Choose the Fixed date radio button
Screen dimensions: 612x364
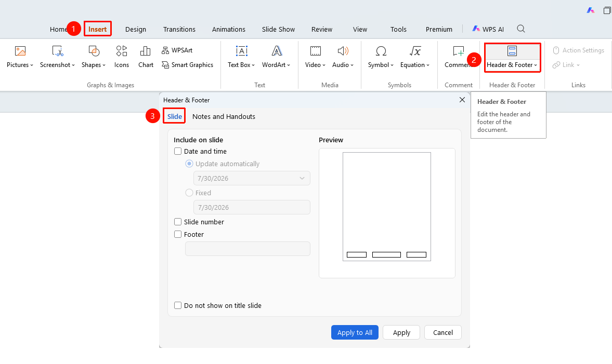point(189,193)
